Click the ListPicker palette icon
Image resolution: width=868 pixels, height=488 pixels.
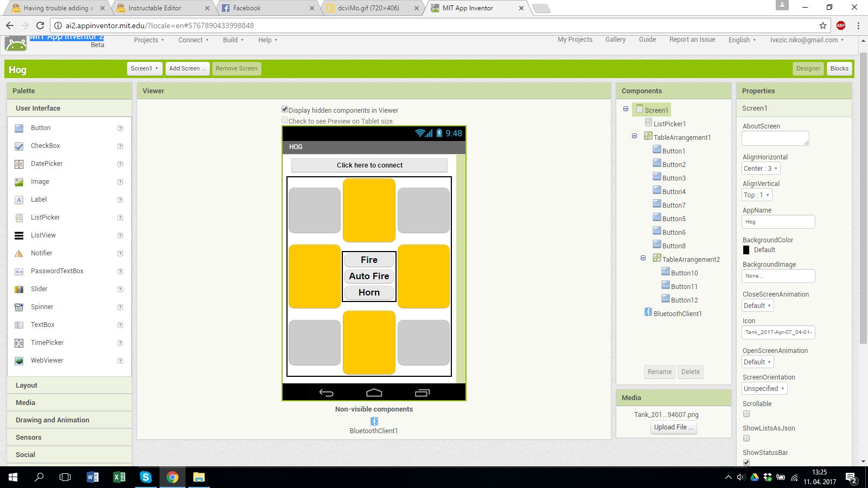[x=19, y=218]
